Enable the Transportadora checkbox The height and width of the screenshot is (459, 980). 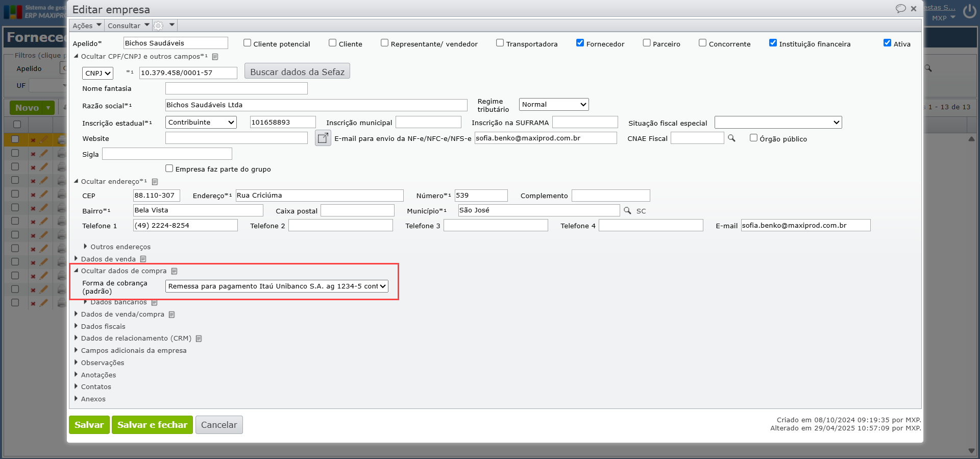pos(500,43)
